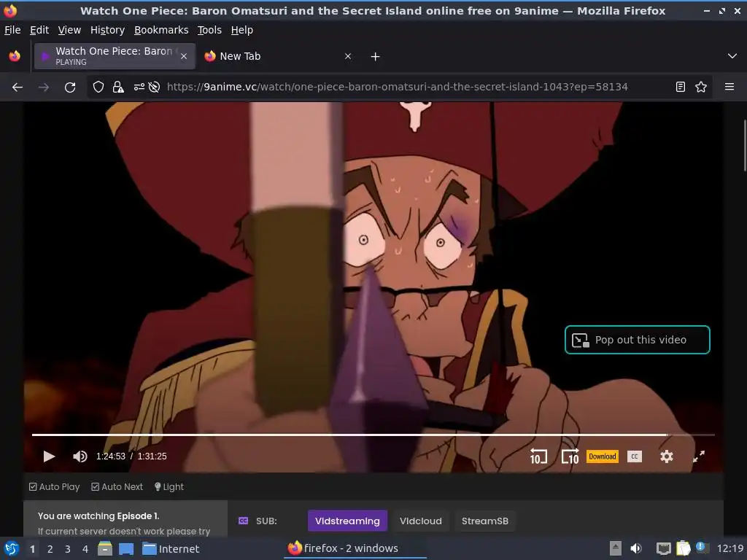Go back to previous page
Viewport: 747px width, 560px height.
tap(18, 87)
